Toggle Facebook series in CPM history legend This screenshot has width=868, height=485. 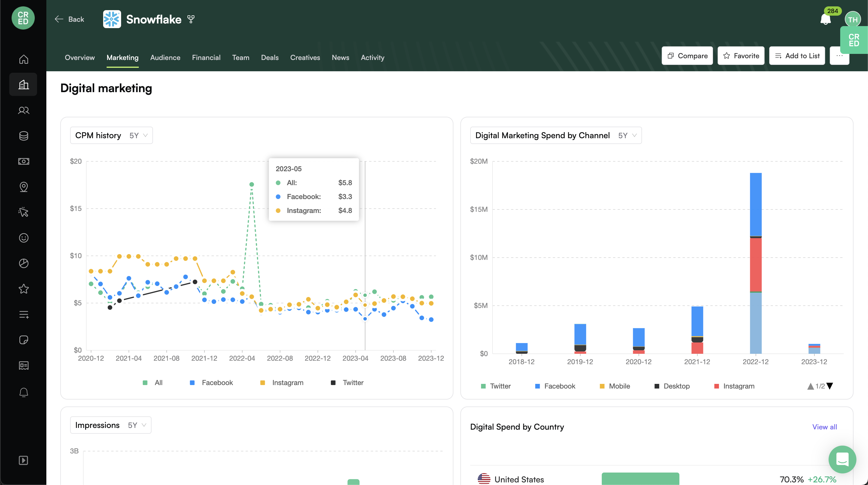[x=211, y=382]
